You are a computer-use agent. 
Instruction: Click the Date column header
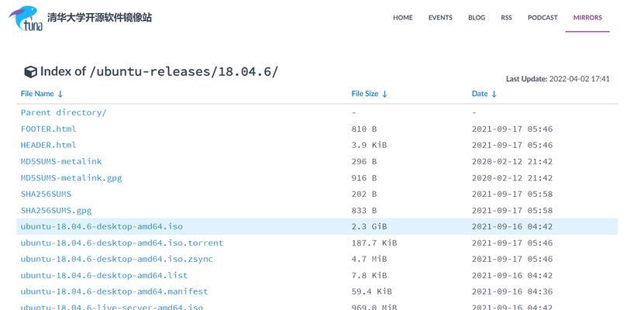[479, 94]
